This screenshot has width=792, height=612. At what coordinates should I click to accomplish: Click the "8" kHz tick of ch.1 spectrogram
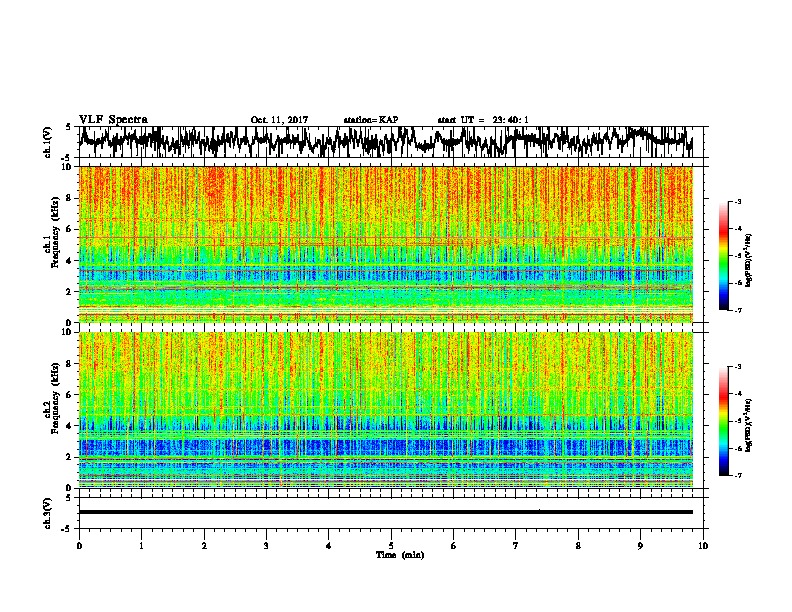71,198
